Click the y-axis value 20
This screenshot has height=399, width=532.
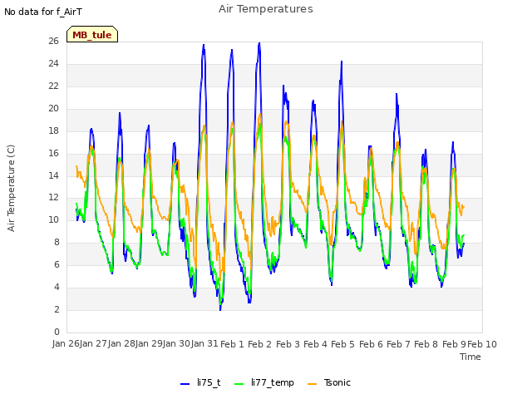point(53,109)
